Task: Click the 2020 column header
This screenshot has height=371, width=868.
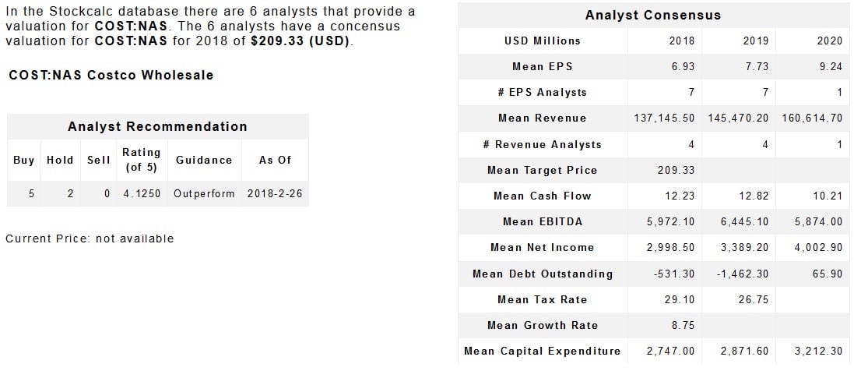Action: click(x=829, y=41)
